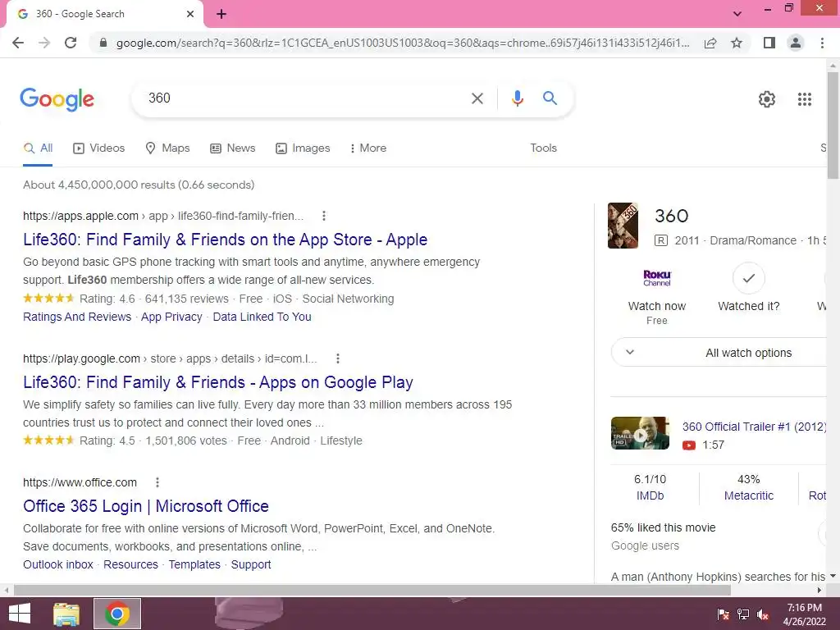Click the vertical scrollbar down arrow
Viewport: 840px width, 630px height.
tap(833, 577)
